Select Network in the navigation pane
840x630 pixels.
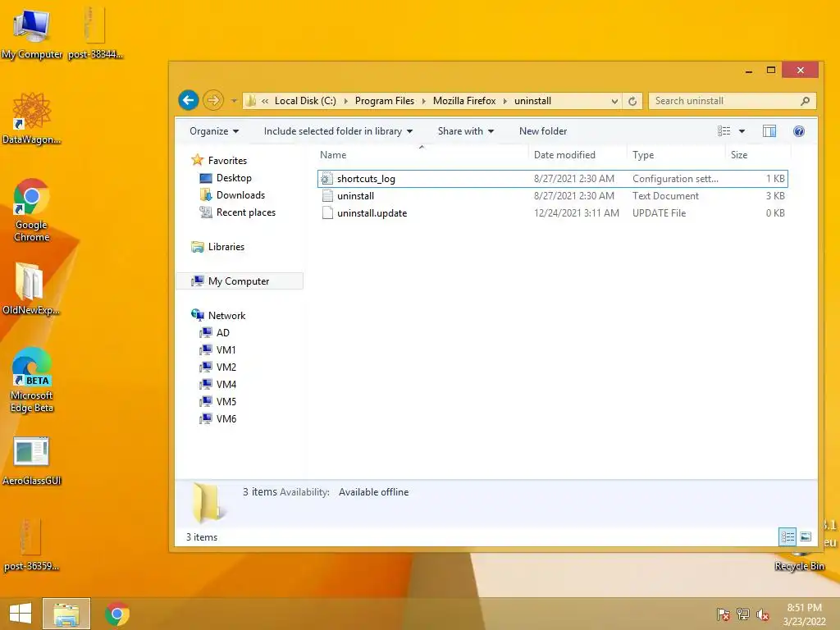218,316
